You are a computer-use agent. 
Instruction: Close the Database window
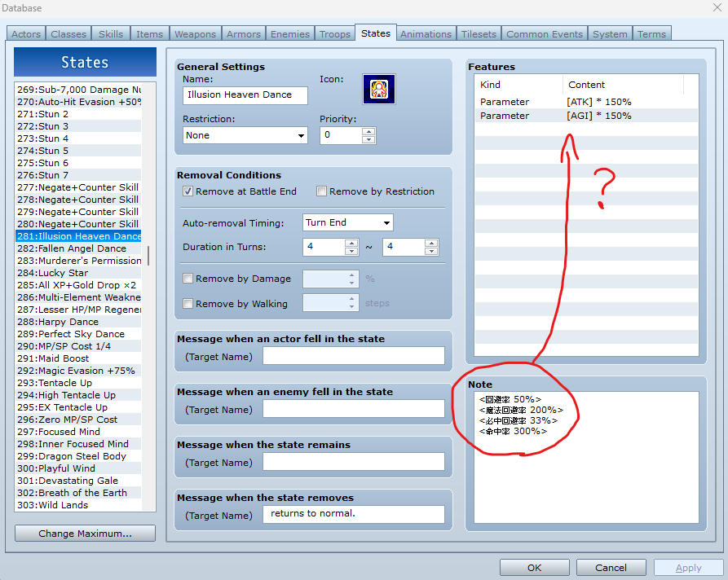click(x=717, y=8)
